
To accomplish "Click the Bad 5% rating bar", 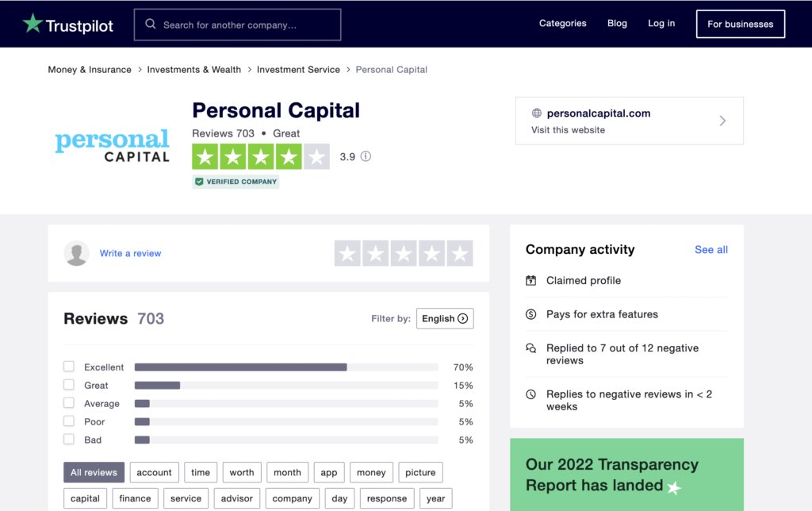I will (286, 440).
